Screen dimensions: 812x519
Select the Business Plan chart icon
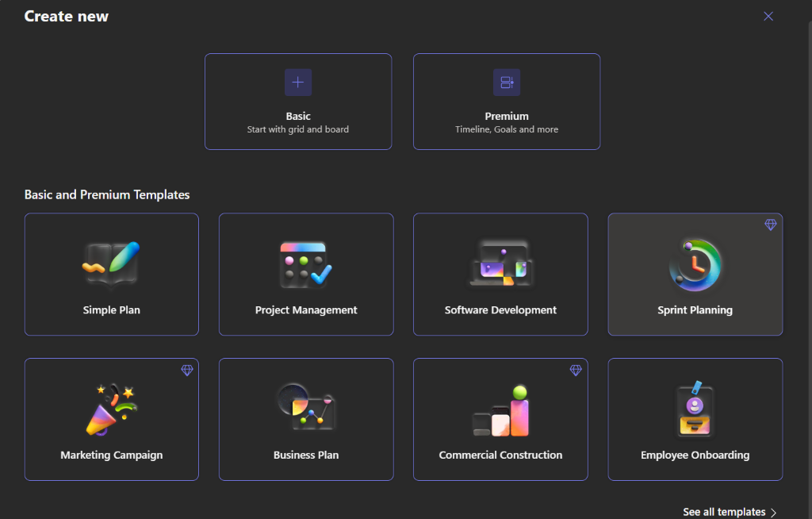305,408
